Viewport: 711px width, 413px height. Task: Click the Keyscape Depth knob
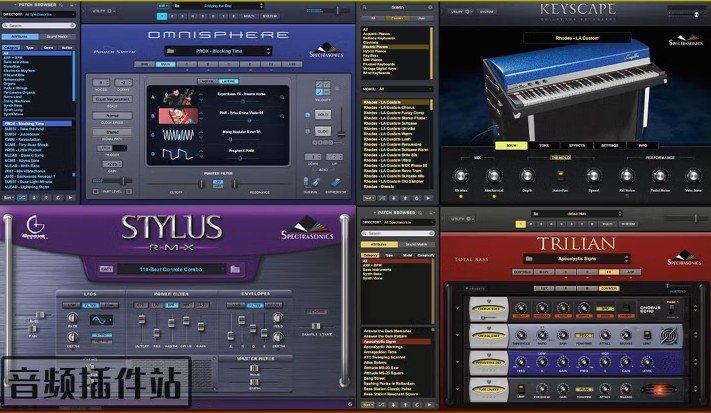pos(527,175)
